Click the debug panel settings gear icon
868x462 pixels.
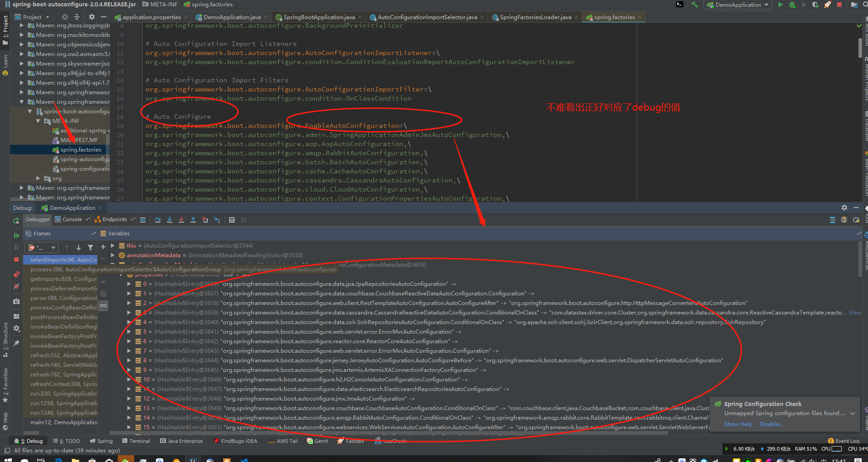tap(844, 208)
